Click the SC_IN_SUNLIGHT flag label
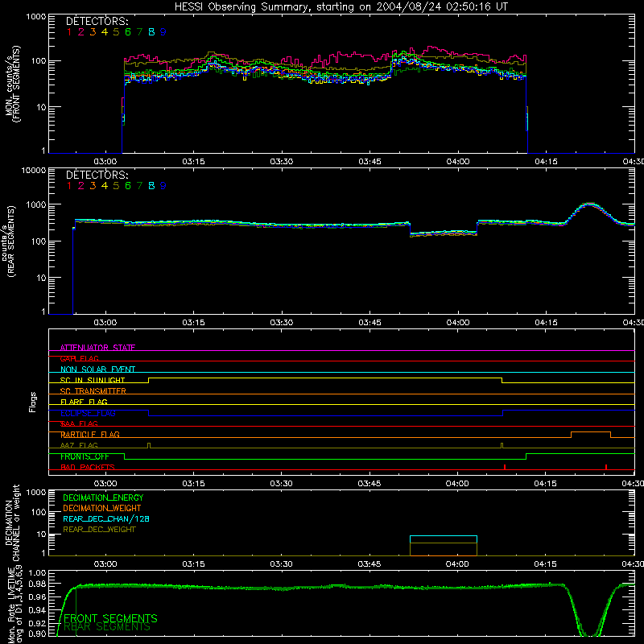Viewport: 644px width, 644px height. coord(93,380)
